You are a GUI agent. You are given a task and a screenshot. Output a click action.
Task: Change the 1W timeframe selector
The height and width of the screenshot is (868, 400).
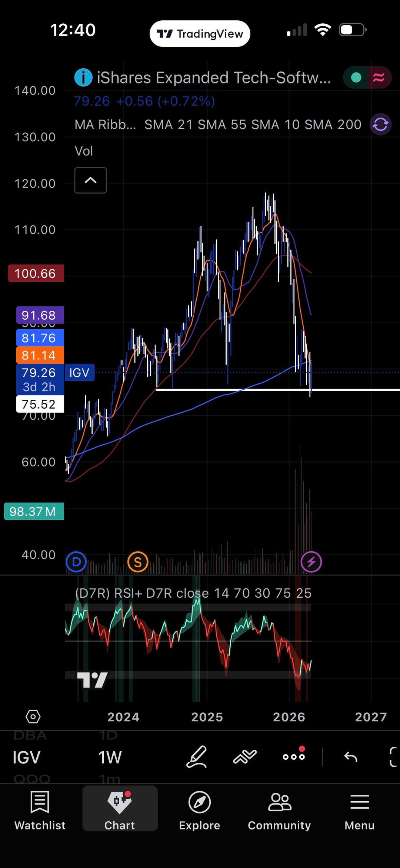point(110,757)
